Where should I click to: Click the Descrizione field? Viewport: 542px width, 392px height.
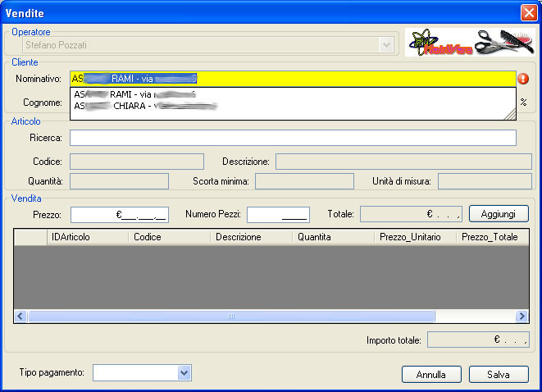tap(403, 162)
